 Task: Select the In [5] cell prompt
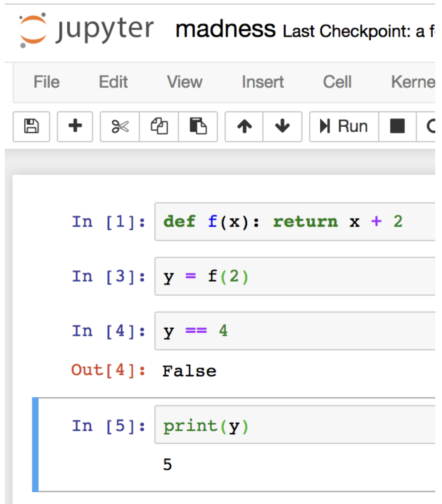coord(109,426)
